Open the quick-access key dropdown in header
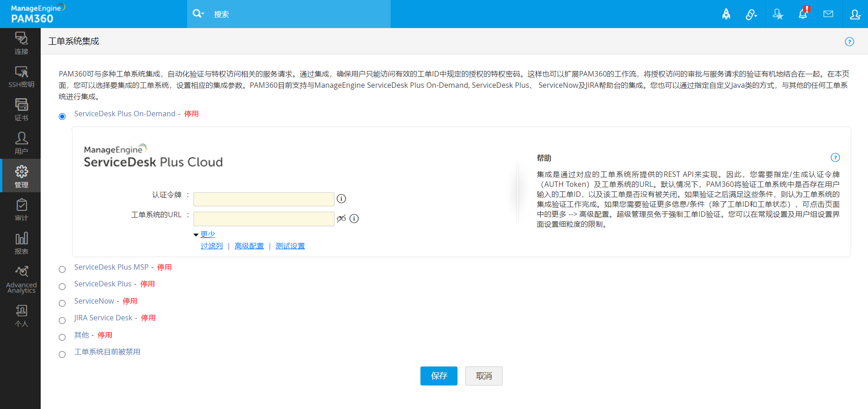 (x=751, y=14)
